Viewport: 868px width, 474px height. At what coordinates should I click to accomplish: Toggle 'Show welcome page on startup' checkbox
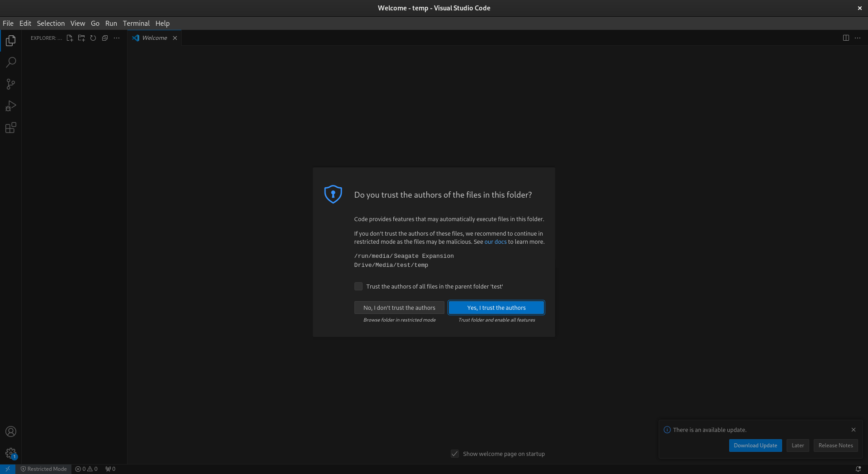455,454
